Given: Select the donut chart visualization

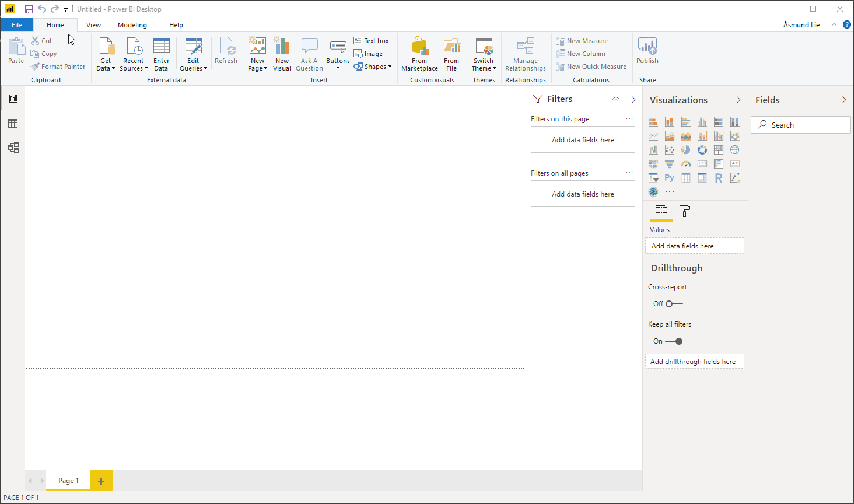Looking at the screenshot, I should click(x=702, y=150).
